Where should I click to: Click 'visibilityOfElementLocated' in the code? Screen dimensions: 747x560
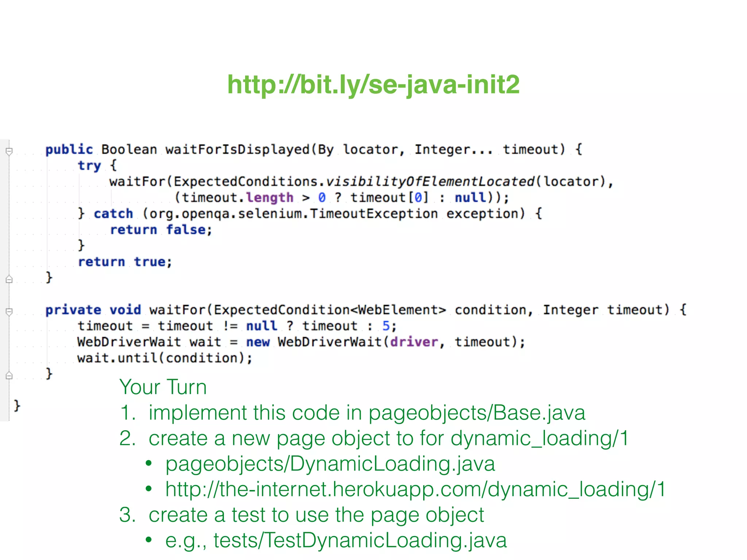[430, 182]
